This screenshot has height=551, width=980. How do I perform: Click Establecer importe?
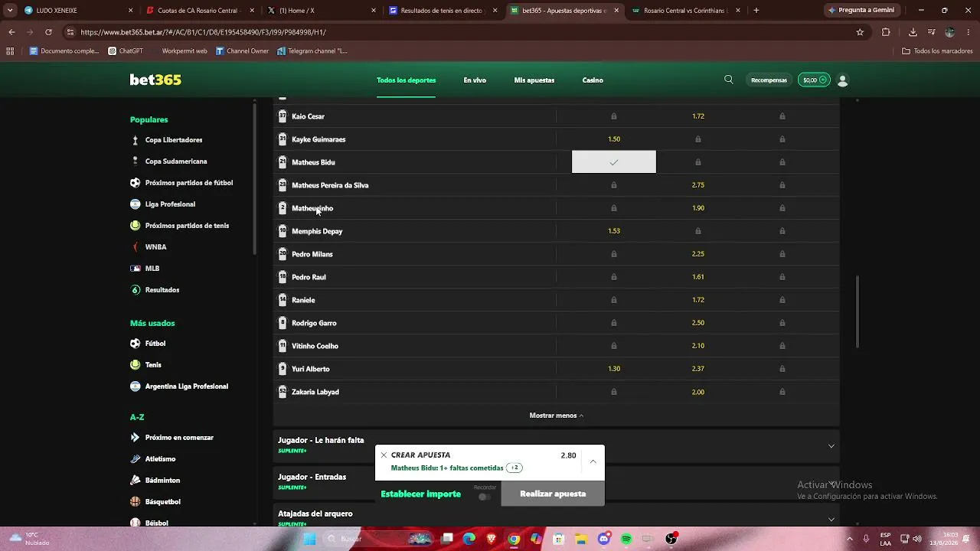[421, 494]
